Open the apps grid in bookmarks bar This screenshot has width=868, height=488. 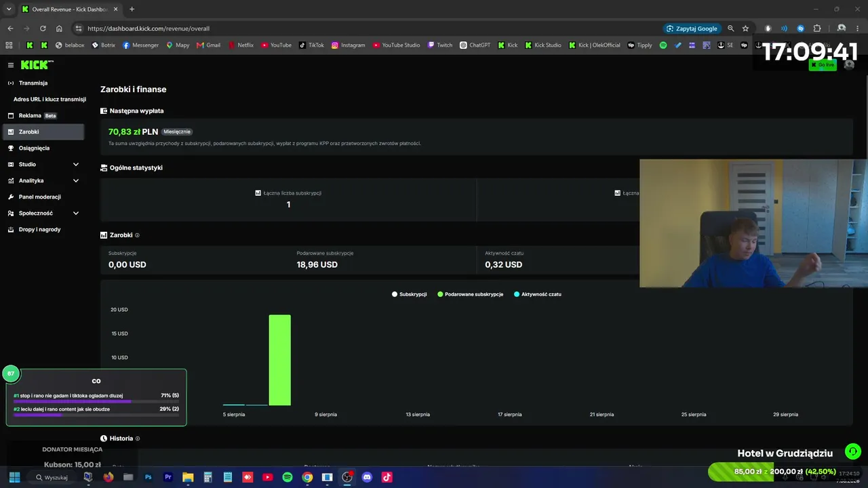[9, 45]
